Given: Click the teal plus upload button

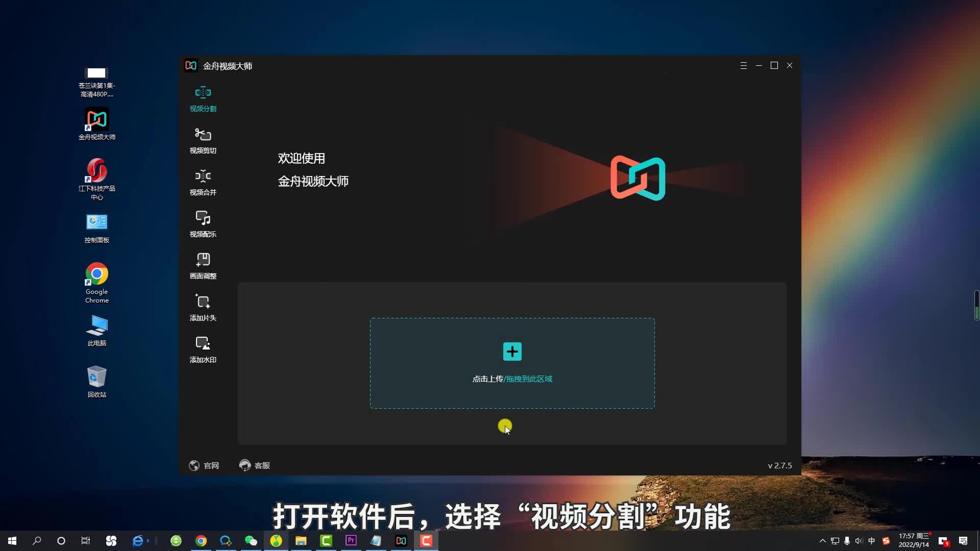Looking at the screenshot, I should (512, 352).
